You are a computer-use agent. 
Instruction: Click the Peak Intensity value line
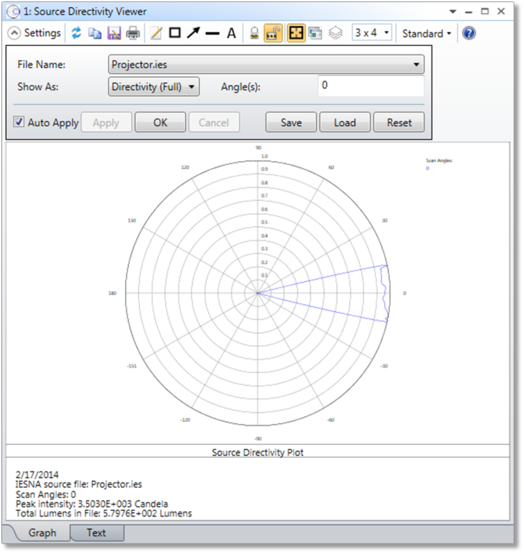[92, 504]
